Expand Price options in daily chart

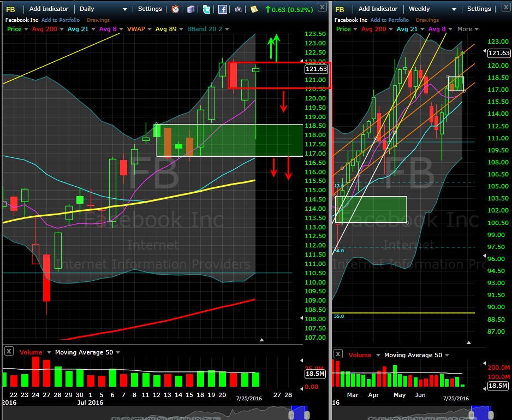click(x=26, y=29)
